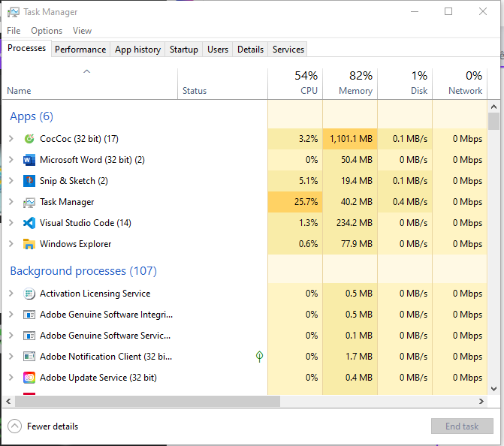Click the End task button

point(462,426)
